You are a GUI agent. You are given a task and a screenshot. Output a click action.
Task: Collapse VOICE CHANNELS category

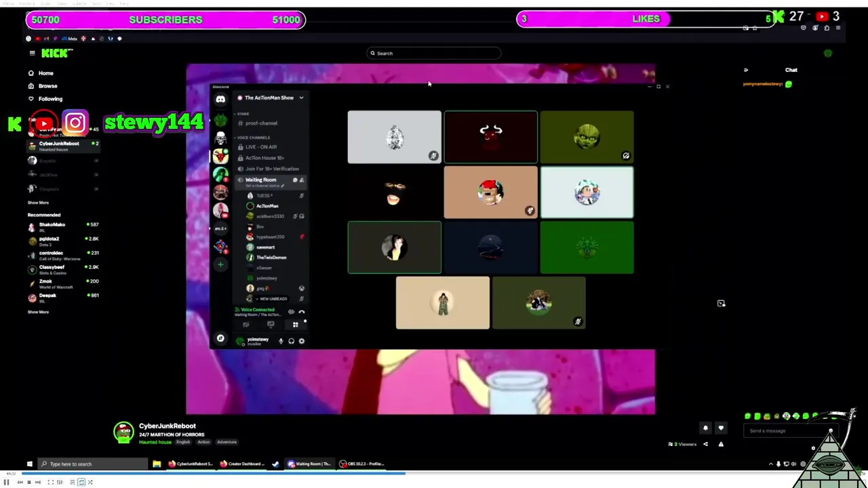(253, 138)
